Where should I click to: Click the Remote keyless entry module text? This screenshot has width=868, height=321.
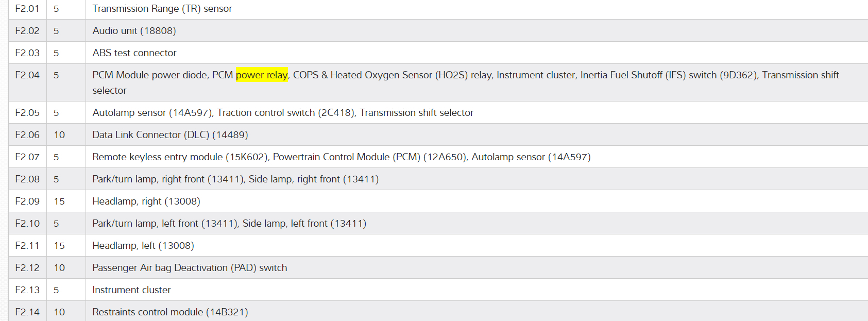tap(158, 157)
